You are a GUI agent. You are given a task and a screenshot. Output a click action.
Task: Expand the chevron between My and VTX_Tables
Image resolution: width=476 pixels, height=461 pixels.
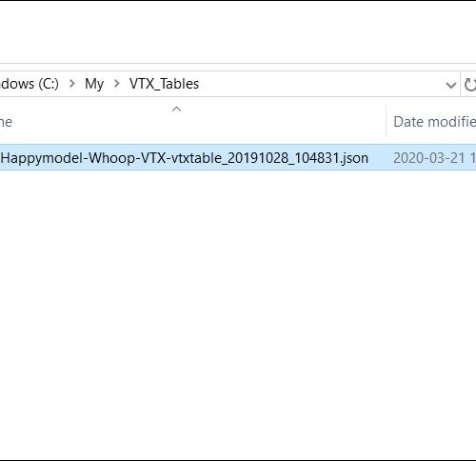tap(117, 84)
